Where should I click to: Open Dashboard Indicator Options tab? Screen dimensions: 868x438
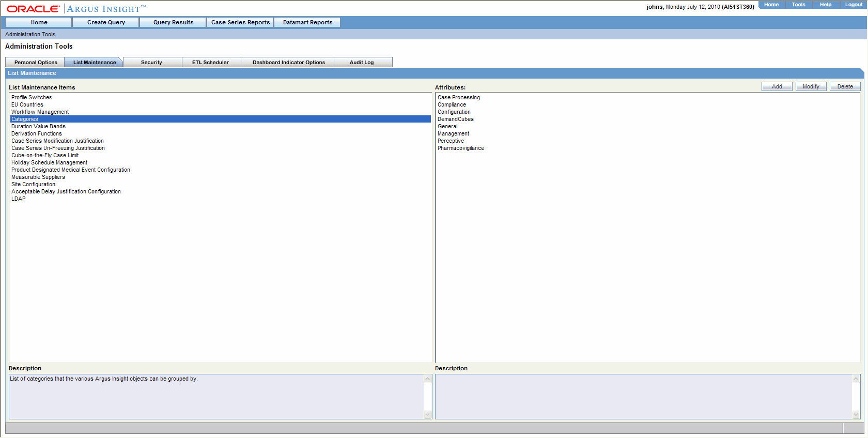[288, 62]
